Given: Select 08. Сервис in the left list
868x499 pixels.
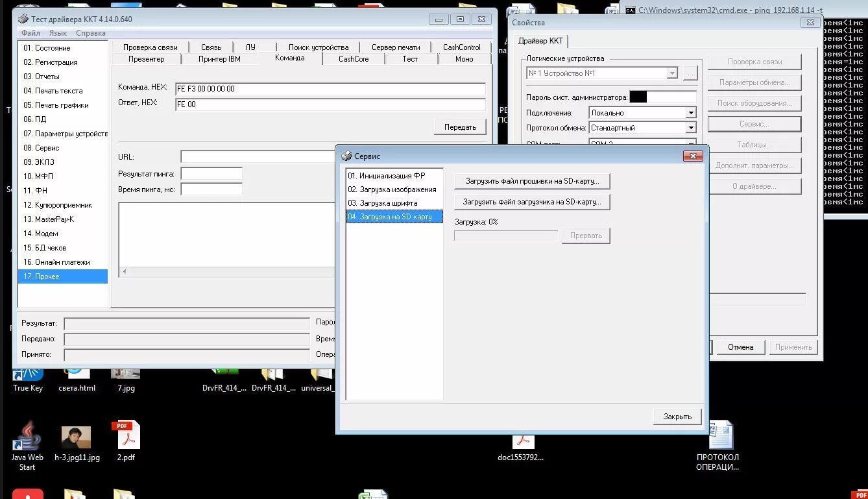Looking at the screenshot, I should tap(63, 148).
